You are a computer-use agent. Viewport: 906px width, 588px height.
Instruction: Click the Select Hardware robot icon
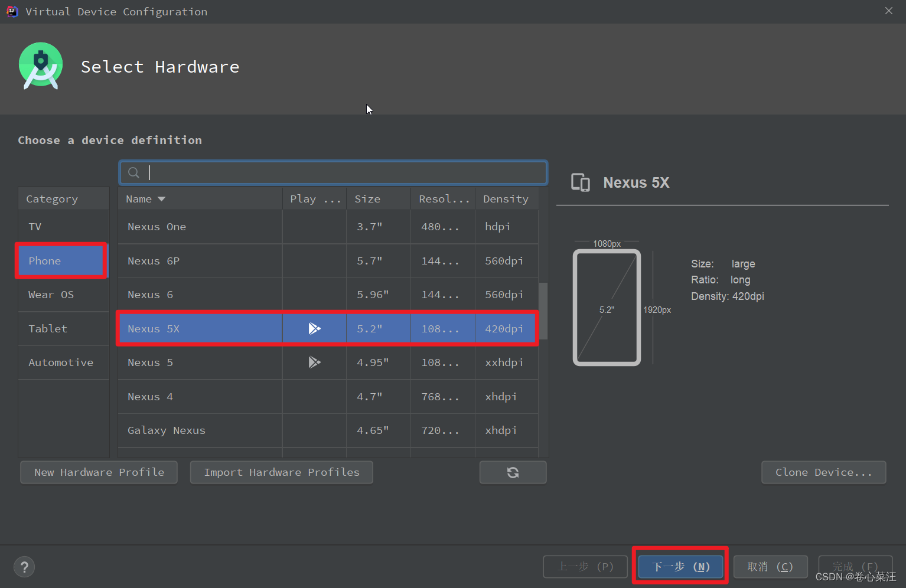40,66
